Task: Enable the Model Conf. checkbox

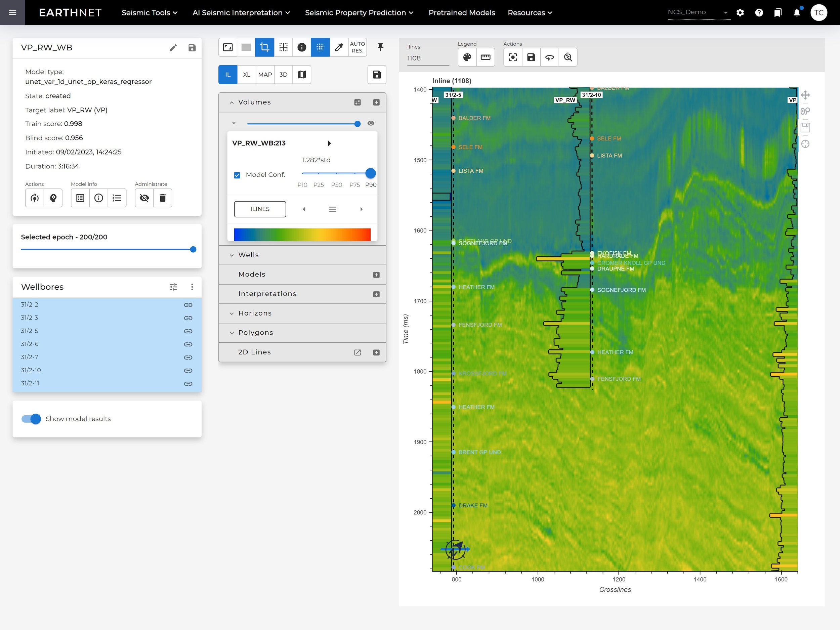Action: click(237, 175)
